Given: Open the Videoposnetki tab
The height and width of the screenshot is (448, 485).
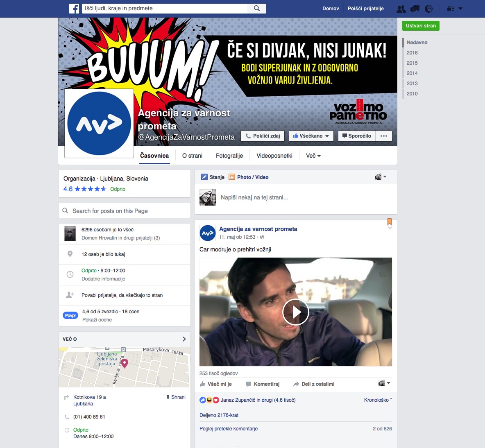Looking at the screenshot, I should click(274, 156).
